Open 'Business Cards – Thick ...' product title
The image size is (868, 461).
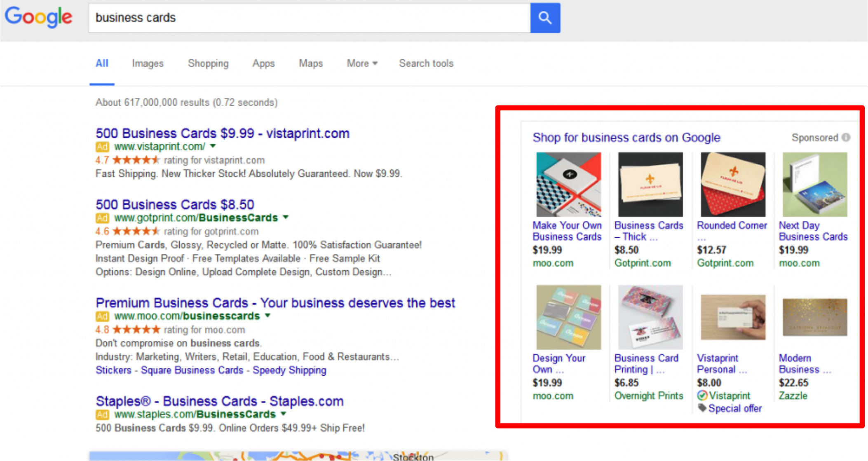[649, 231]
